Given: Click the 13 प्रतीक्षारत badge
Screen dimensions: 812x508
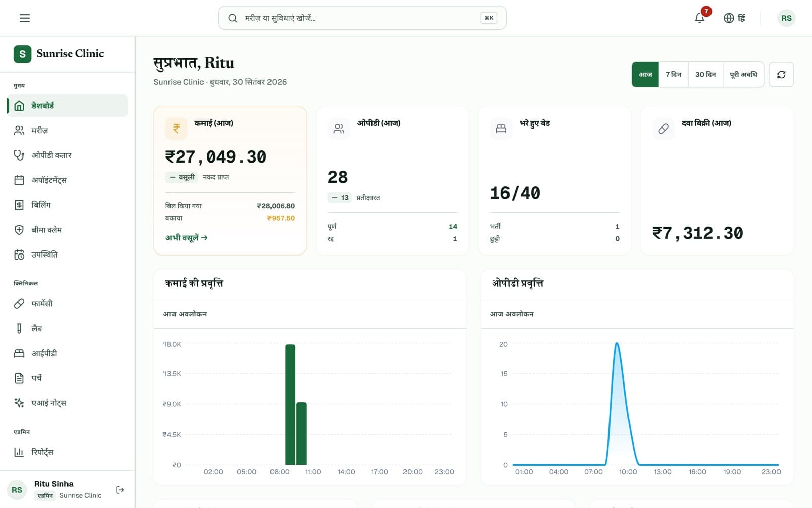Looking at the screenshot, I should point(340,198).
